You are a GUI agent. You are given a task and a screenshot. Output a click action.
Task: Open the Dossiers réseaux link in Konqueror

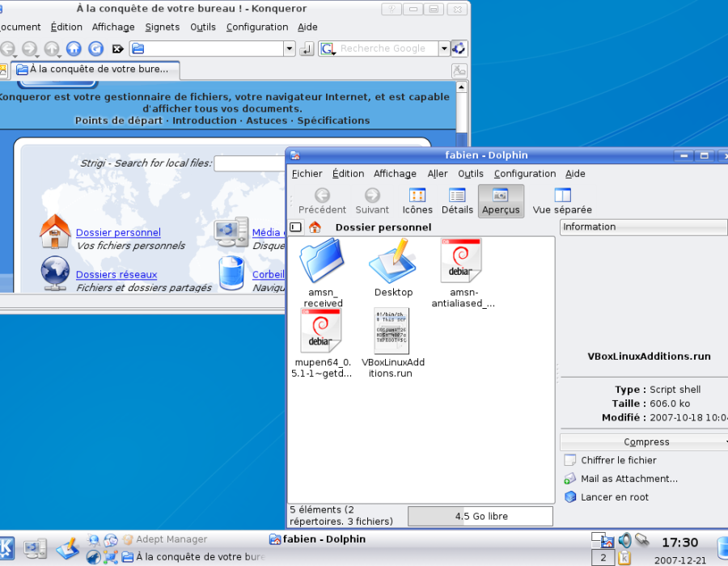pyautogui.click(x=116, y=274)
